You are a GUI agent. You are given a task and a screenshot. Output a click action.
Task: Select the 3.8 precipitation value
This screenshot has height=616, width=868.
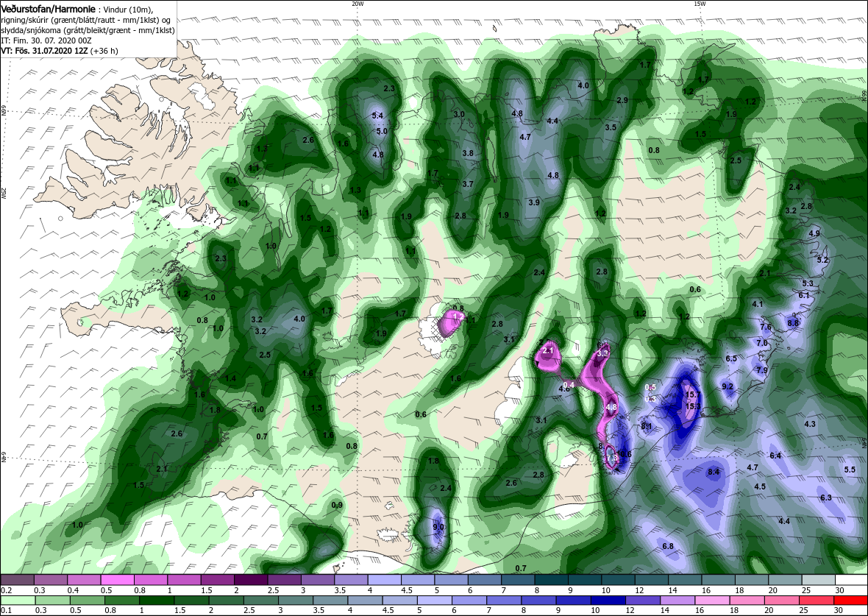[x=468, y=153]
